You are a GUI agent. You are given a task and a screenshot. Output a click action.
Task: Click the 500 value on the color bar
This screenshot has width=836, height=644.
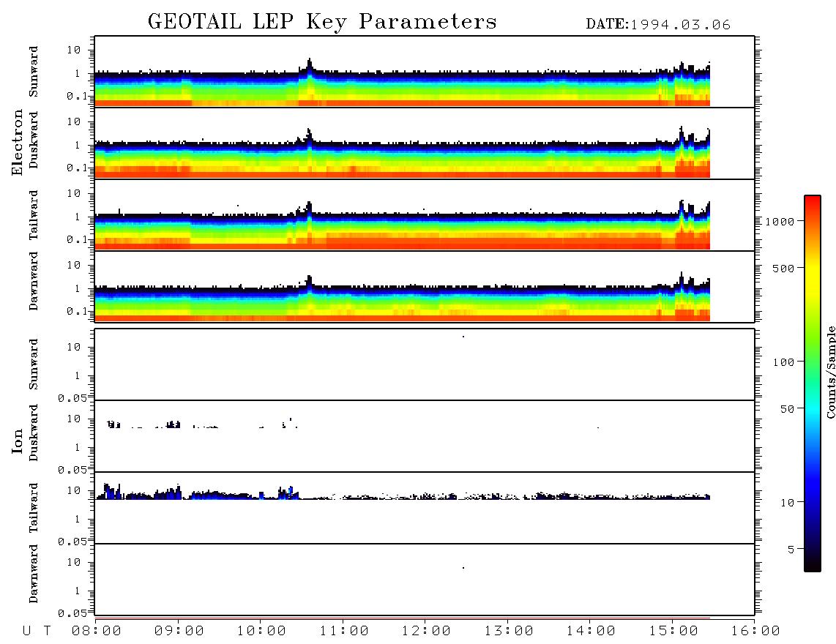(783, 269)
